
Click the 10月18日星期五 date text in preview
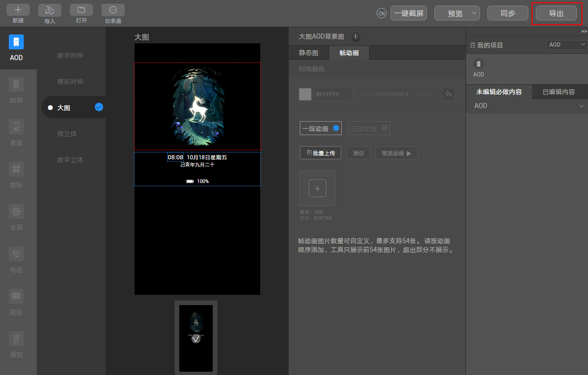point(207,157)
